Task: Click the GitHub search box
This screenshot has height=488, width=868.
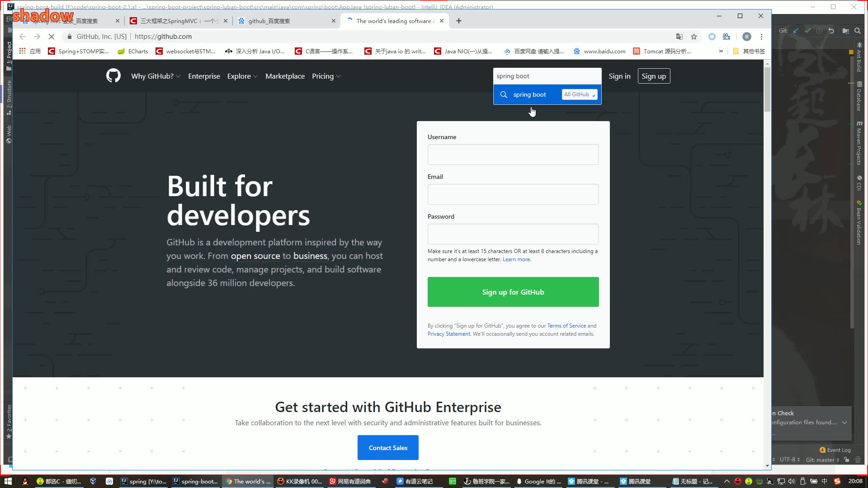Action: click(547, 76)
